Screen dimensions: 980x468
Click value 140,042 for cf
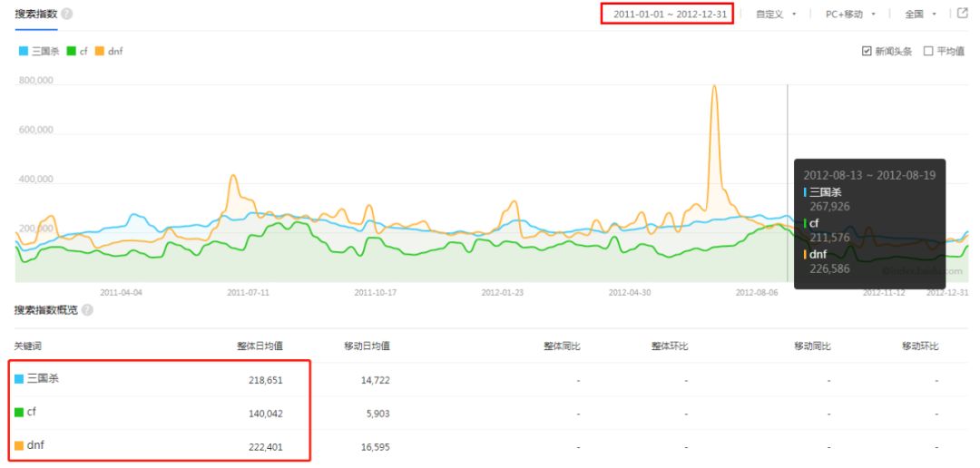pos(266,414)
